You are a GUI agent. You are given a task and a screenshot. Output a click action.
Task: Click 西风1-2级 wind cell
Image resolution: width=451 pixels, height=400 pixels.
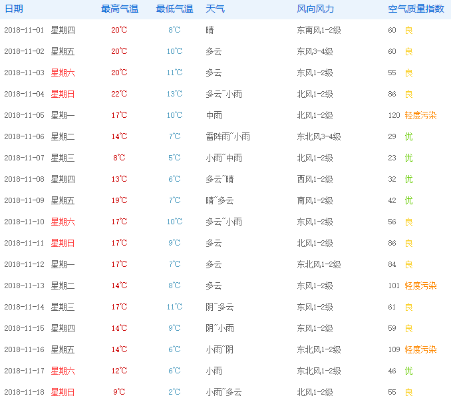pos(315,179)
